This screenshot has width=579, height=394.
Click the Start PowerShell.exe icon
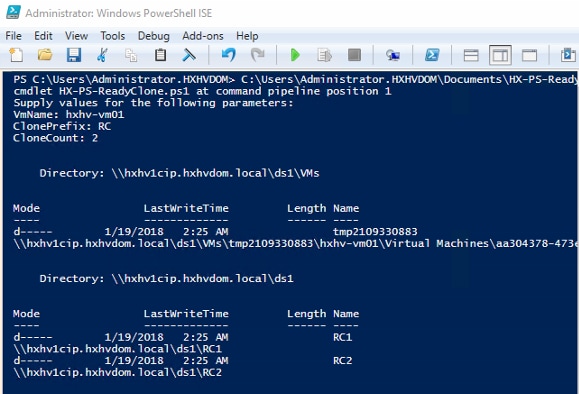(432, 55)
